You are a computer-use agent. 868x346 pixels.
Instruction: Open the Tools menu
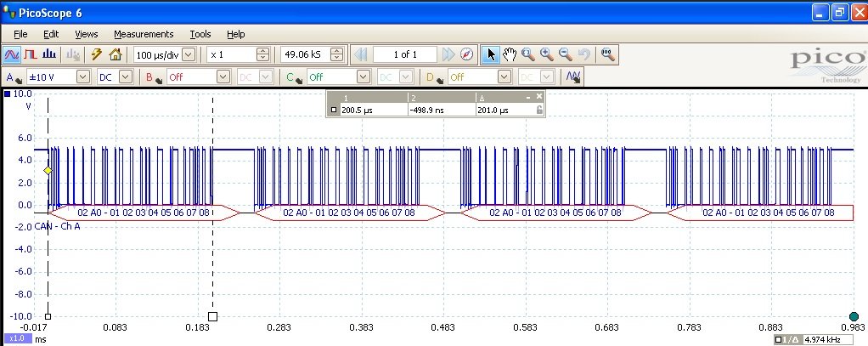[x=200, y=34]
